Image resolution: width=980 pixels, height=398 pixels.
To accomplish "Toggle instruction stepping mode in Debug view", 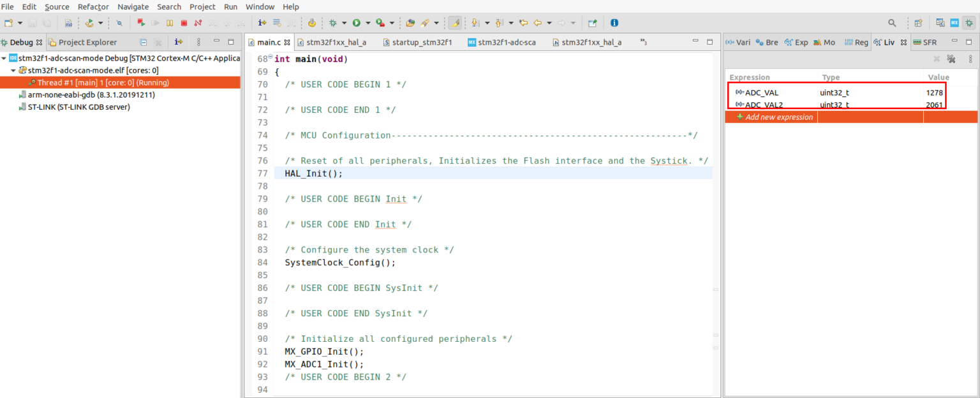I will point(179,42).
